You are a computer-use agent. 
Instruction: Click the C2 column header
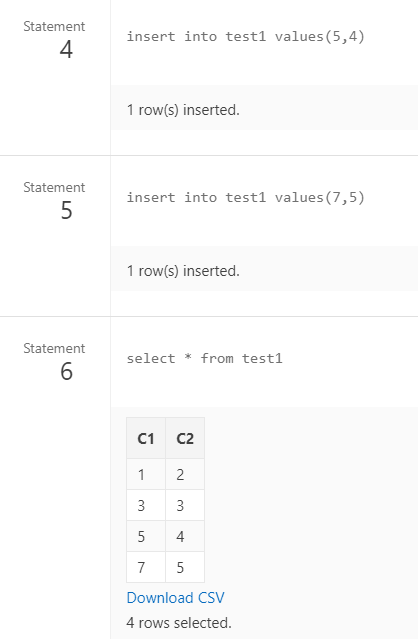(185, 438)
